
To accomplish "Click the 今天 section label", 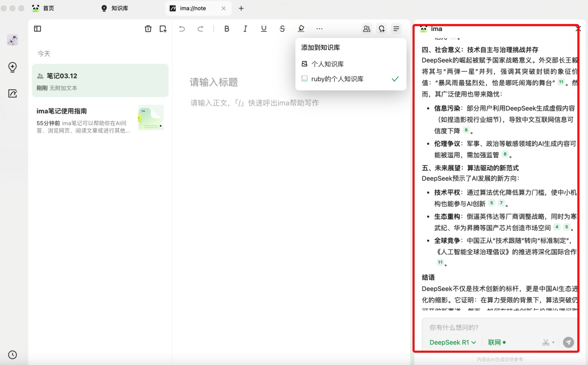I will (44, 54).
